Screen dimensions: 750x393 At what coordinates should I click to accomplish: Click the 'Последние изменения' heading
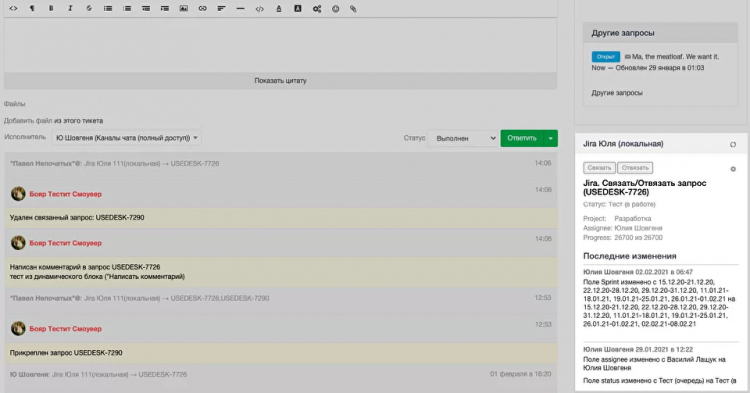click(x=629, y=256)
